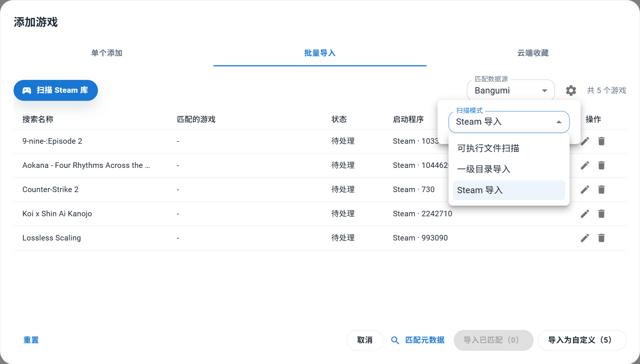Click 匹配元数据 button
Screen dimensions: 640x364
[x=418, y=340]
